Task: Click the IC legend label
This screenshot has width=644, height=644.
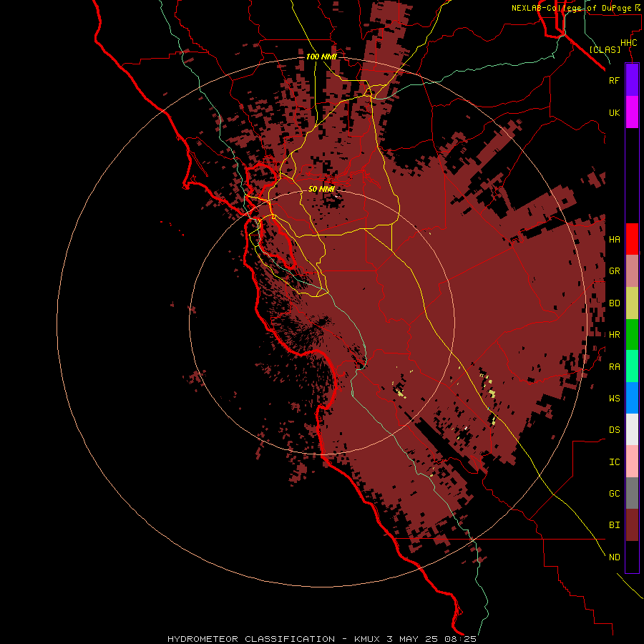Action: (614, 462)
